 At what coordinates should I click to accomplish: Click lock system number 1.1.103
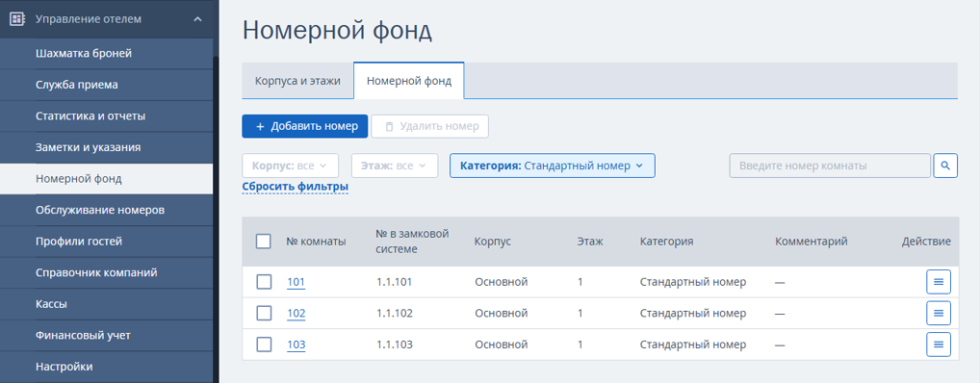pos(395,345)
